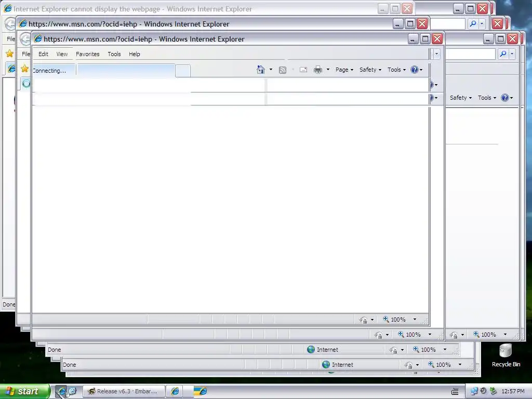Open search options arrow beside upper magnifier
The height and width of the screenshot is (399, 532).
point(482,24)
